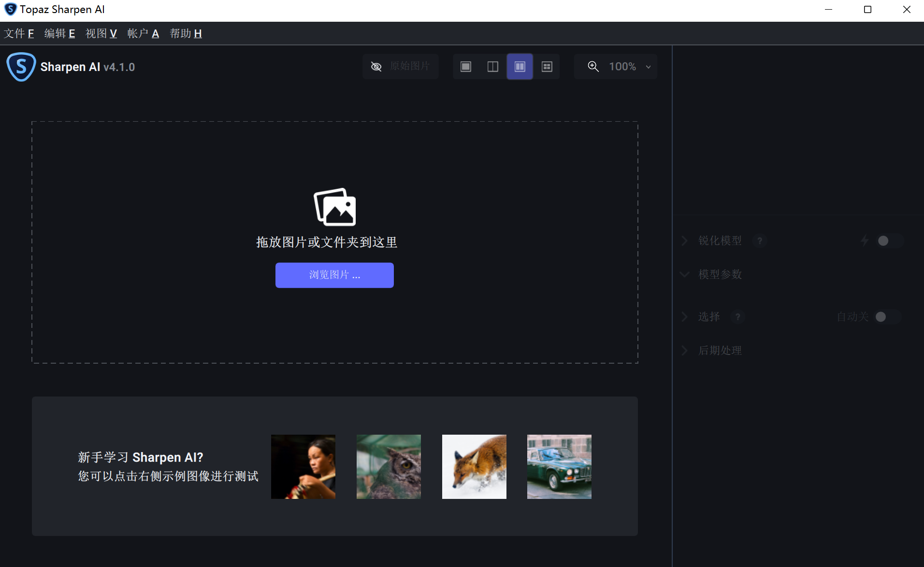Maximize the Topaz Sharpen AI window
The width and height of the screenshot is (924, 567).
coord(867,10)
